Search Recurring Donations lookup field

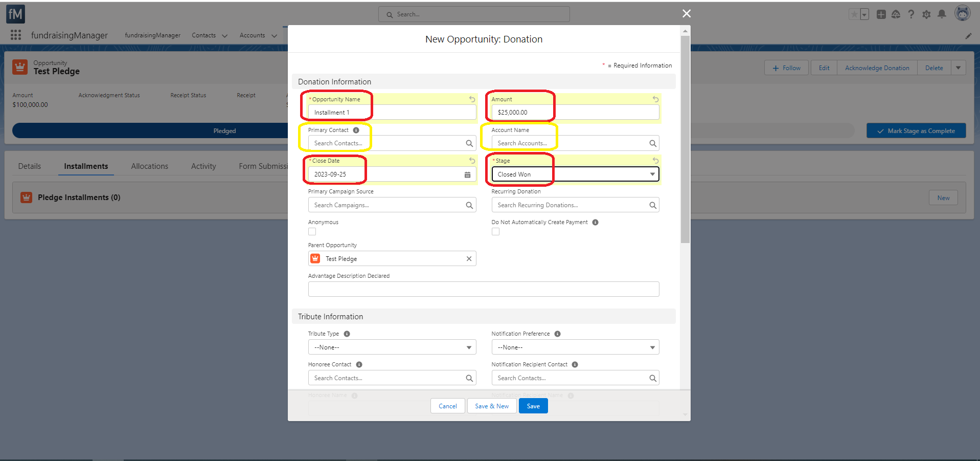click(x=575, y=205)
